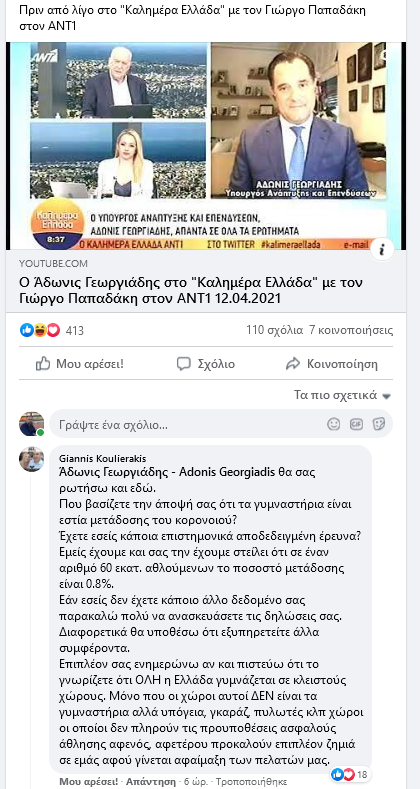Image resolution: width=420 pixels, height=789 pixels.
Task: Click the reactions icon on Giannis comment
Action: pyautogui.click(x=343, y=774)
